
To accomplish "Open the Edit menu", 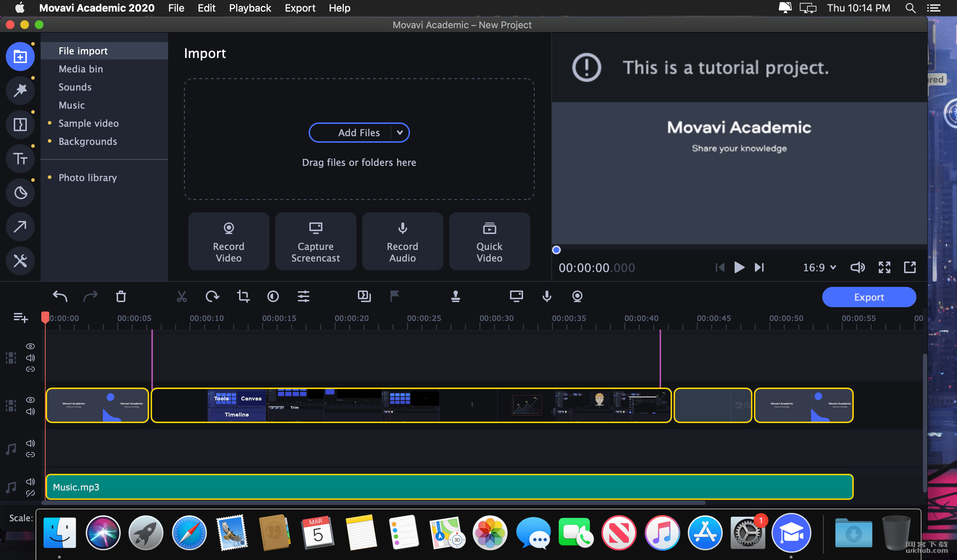I will click(206, 8).
